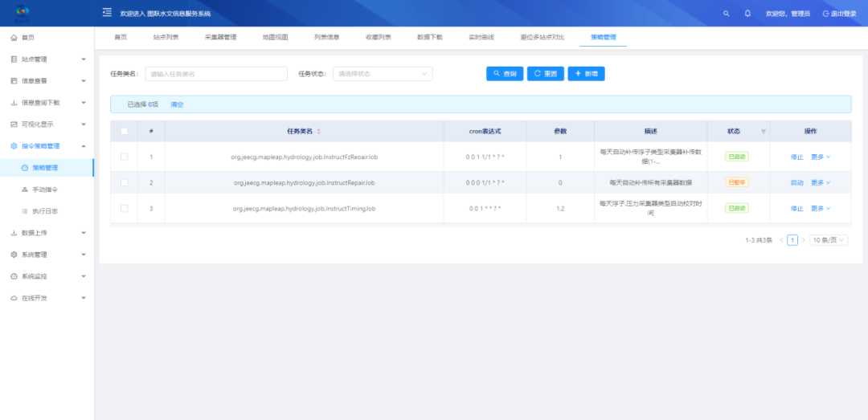Viewport: 868px width, 420px height.
Task: Switch to the 数据下载 tab
Action: tap(430, 38)
